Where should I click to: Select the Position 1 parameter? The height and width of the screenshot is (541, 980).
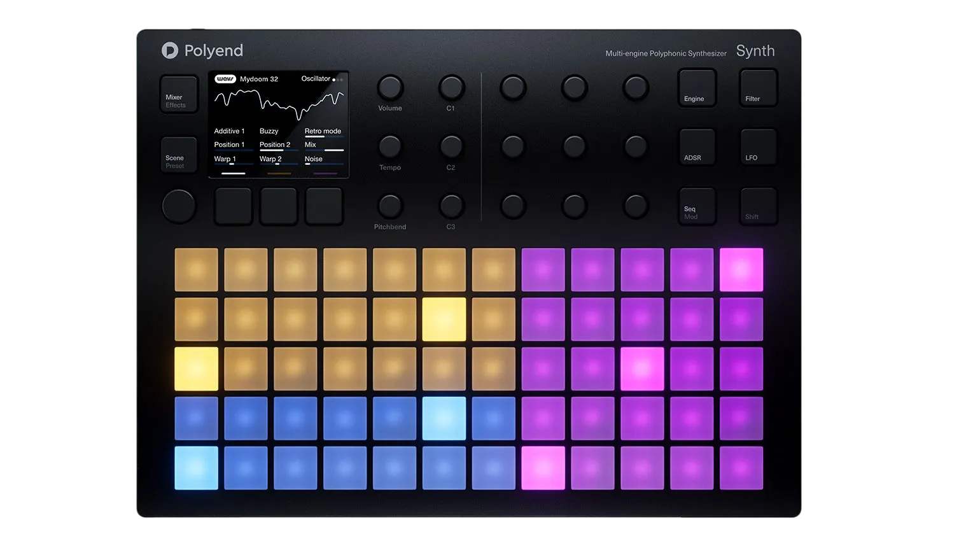click(229, 144)
